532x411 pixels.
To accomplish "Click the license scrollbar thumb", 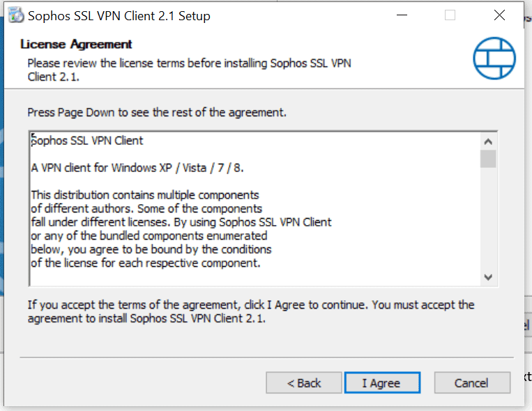I will [x=488, y=159].
